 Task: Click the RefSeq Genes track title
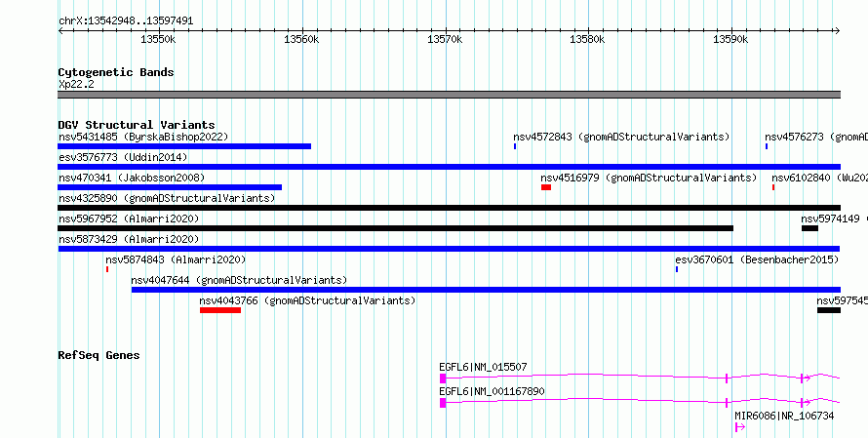click(x=99, y=355)
